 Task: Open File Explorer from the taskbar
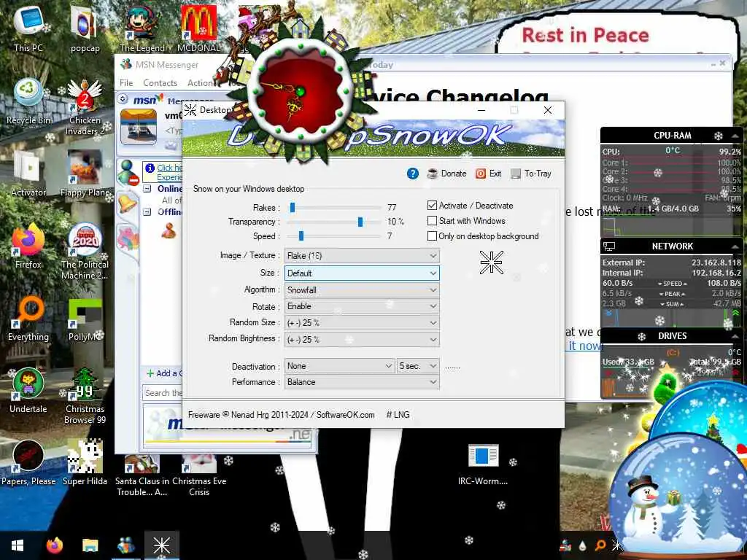pos(90,545)
